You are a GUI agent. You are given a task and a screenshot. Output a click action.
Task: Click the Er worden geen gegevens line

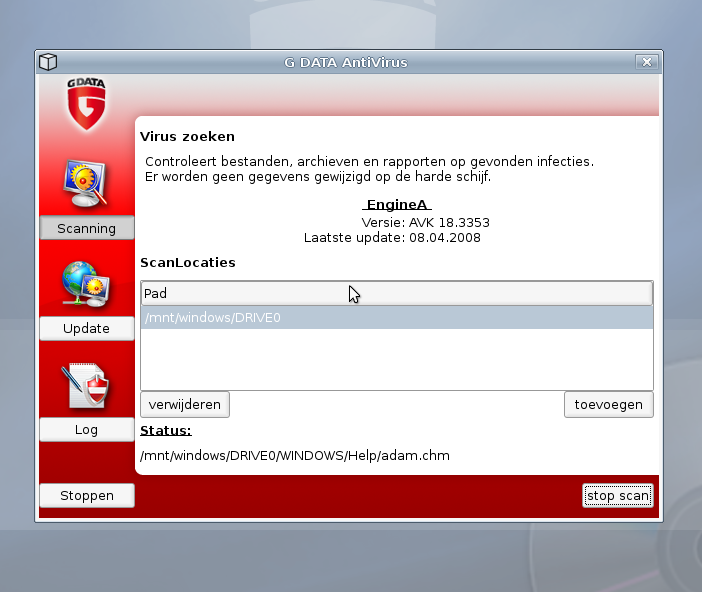pyautogui.click(x=318, y=176)
